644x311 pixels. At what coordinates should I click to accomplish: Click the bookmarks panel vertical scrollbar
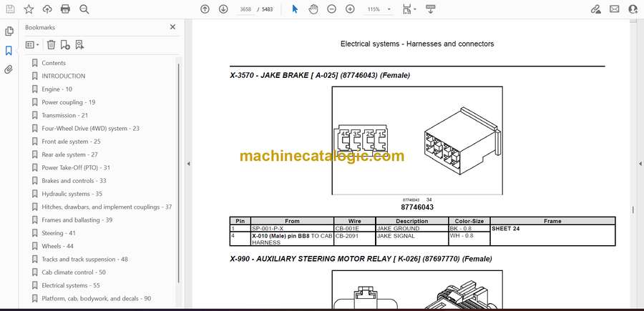coord(179,172)
